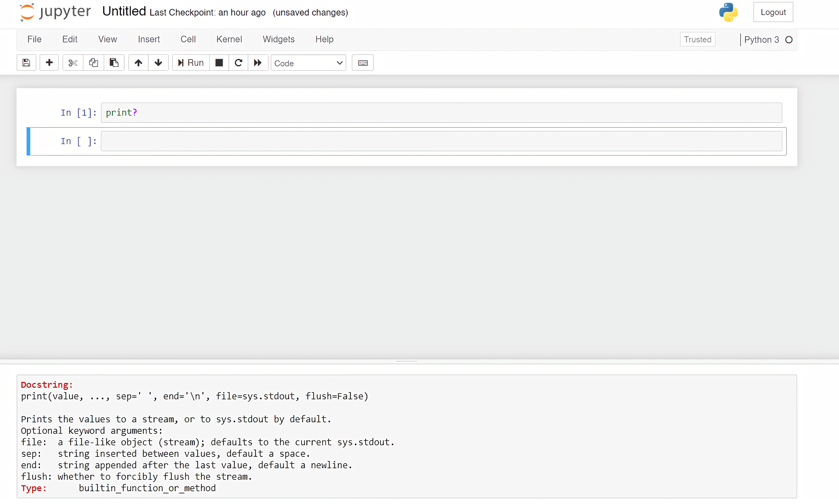839x504 pixels.
Task: Insert a new cell below with the plus icon
Action: [49, 63]
